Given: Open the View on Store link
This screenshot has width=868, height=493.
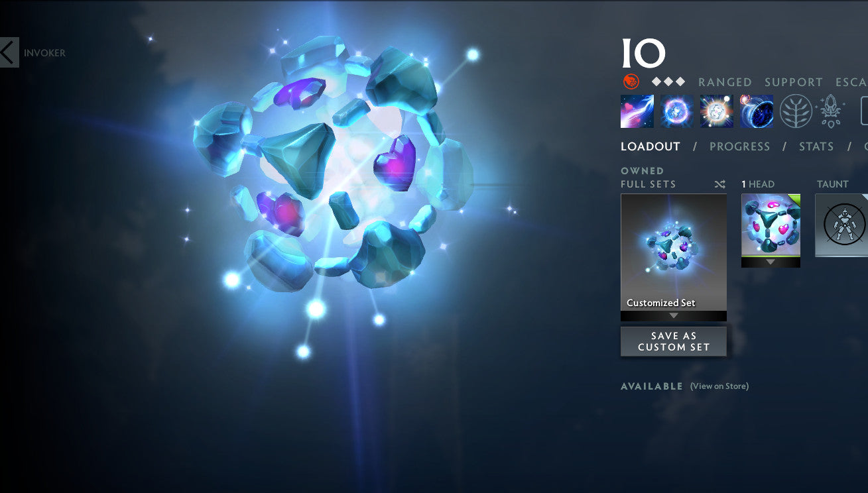Looking at the screenshot, I should (x=719, y=386).
